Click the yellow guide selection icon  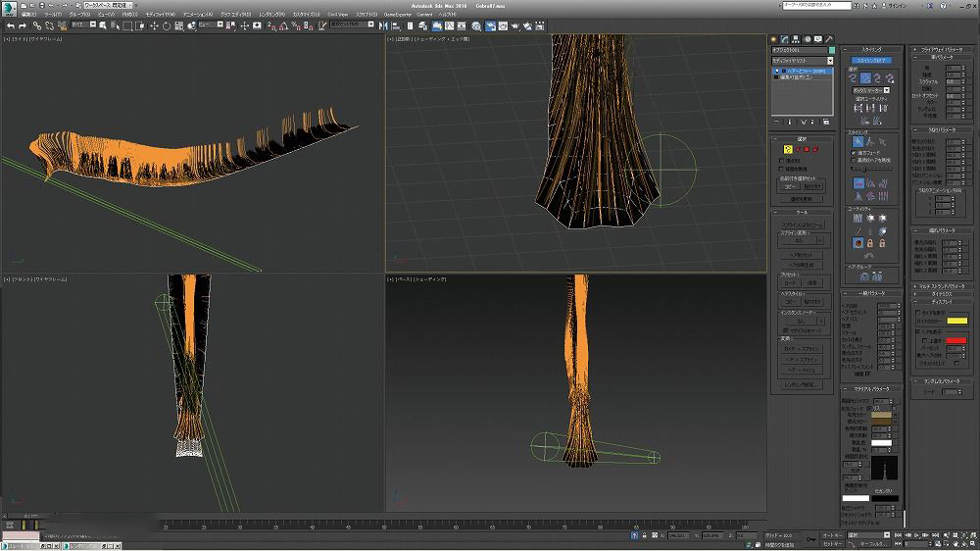coord(787,149)
